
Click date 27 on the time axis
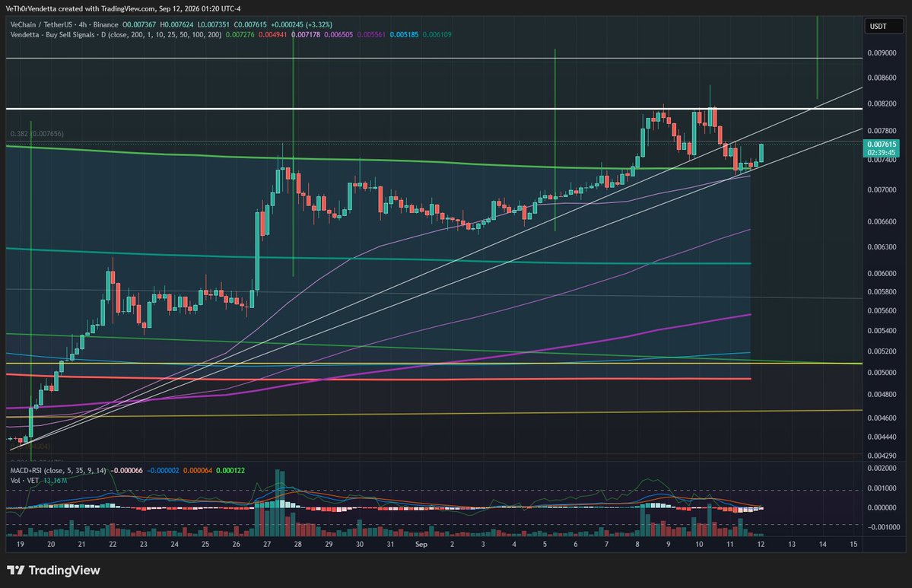point(267,545)
